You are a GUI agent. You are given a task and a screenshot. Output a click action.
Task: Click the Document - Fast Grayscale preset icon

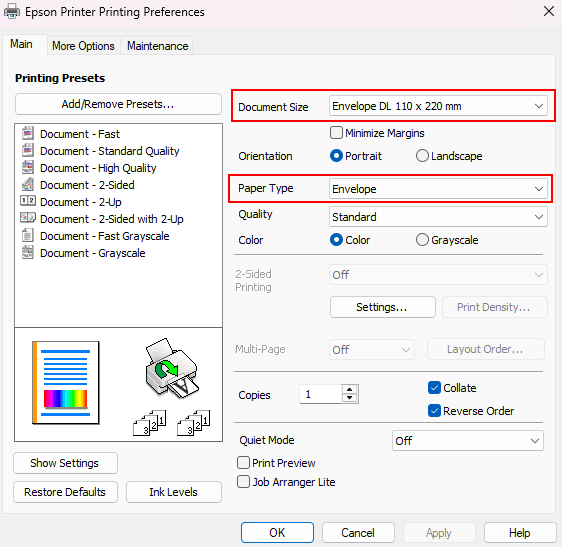pyautogui.click(x=28, y=236)
